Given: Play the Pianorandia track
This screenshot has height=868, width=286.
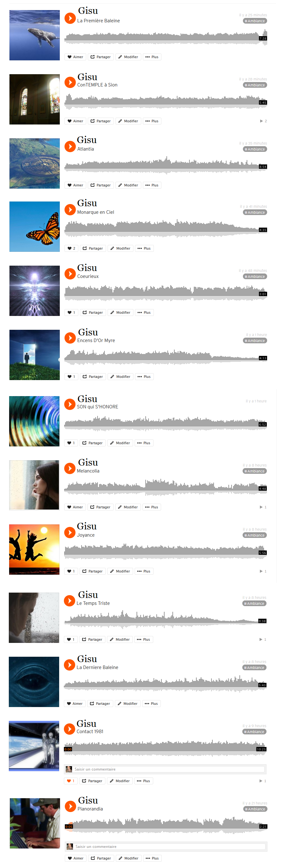Looking at the screenshot, I should pyautogui.click(x=70, y=806).
